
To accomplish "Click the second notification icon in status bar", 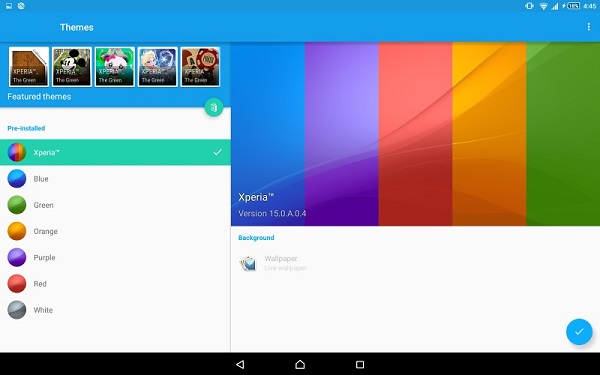I will coord(21,6).
